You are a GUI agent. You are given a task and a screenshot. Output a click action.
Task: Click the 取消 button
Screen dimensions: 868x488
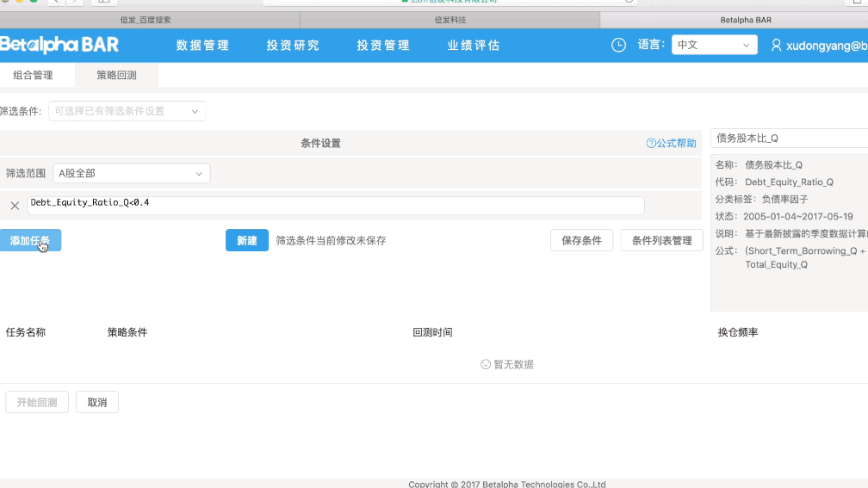pos(96,402)
